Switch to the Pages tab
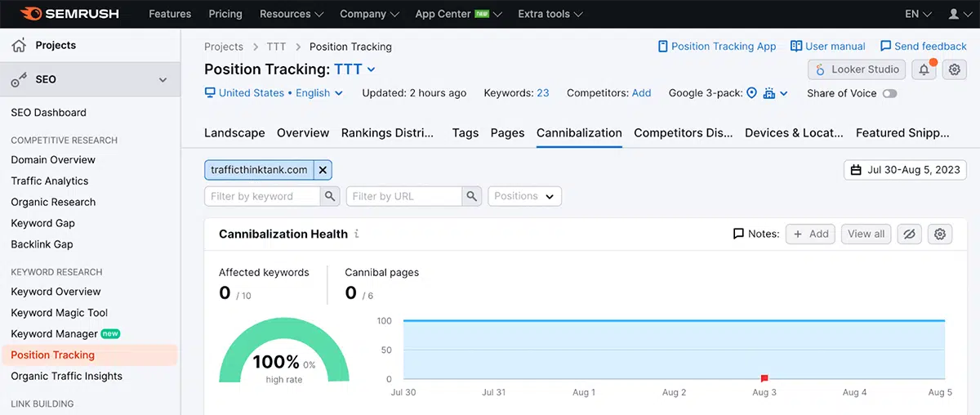980x415 pixels. [x=507, y=132]
